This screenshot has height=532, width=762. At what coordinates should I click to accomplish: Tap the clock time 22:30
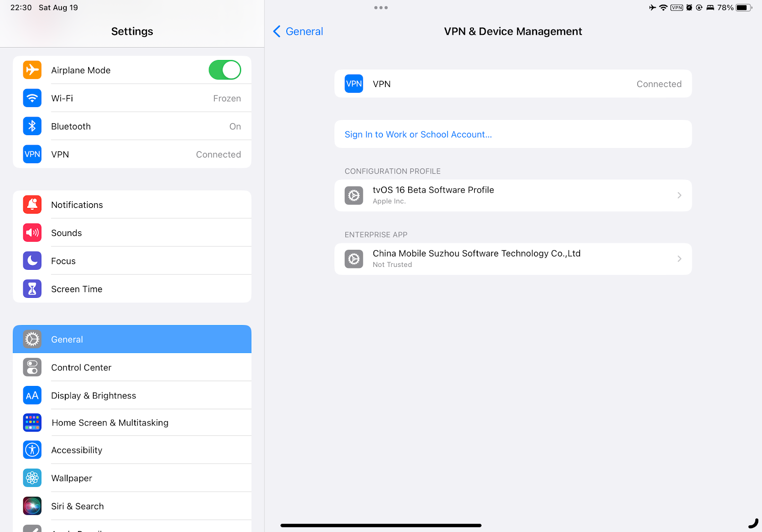click(x=21, y=8)
